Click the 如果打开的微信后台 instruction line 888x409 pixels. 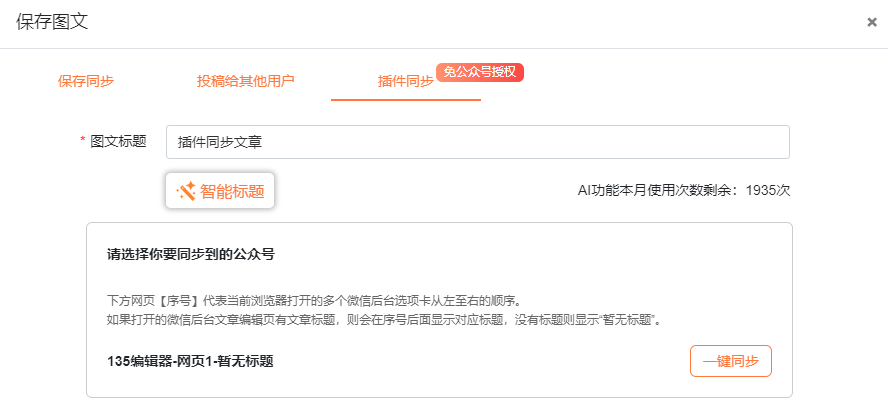coord(384,320)
